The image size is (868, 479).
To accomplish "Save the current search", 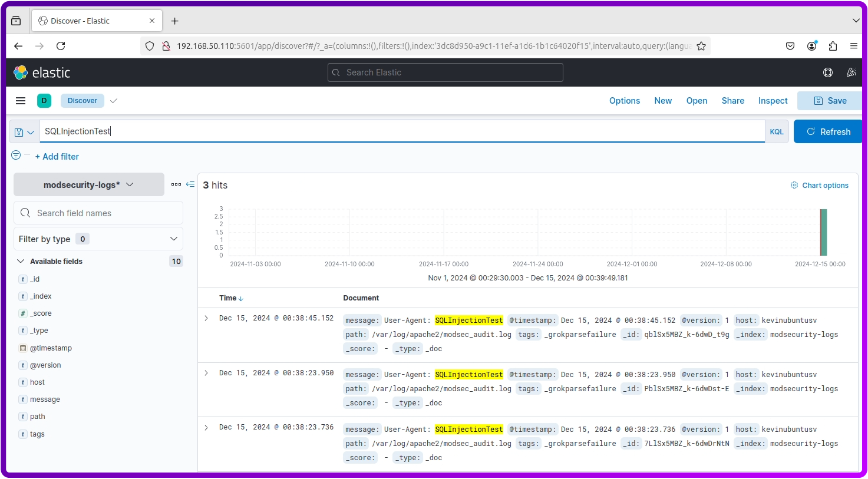I will pyautogui.click(x=830, y=101).
